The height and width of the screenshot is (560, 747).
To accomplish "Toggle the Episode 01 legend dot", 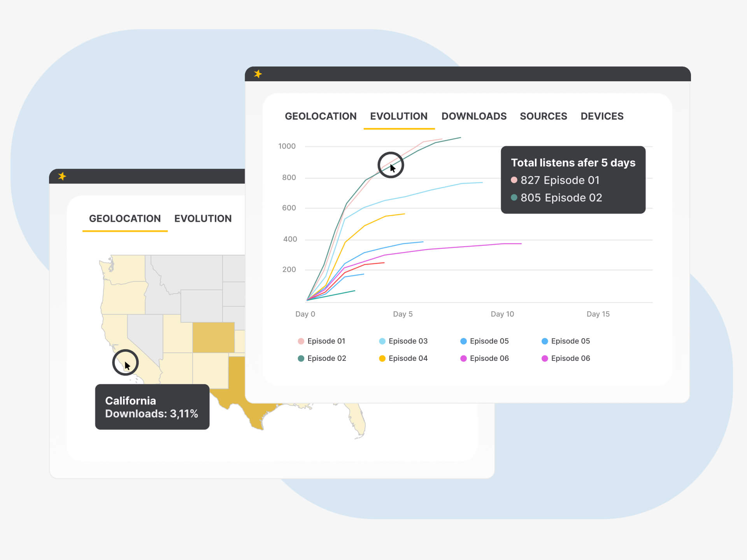I will (x=301, y=341).
